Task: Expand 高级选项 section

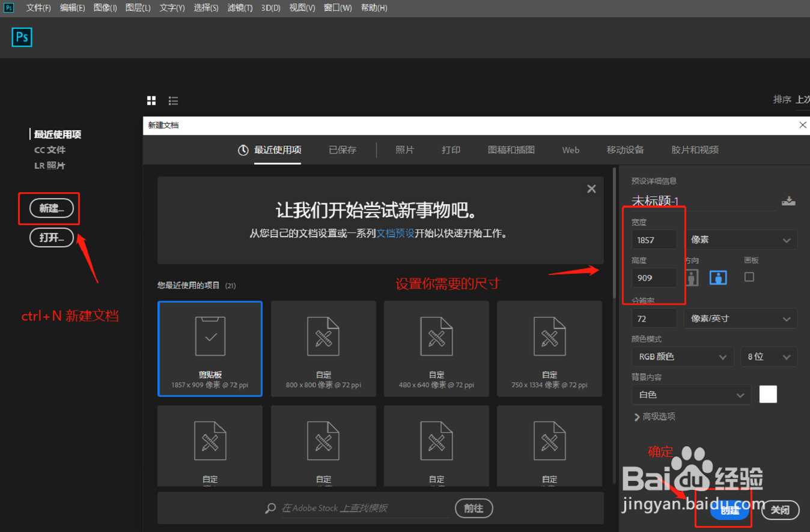Action: [655, 417]
